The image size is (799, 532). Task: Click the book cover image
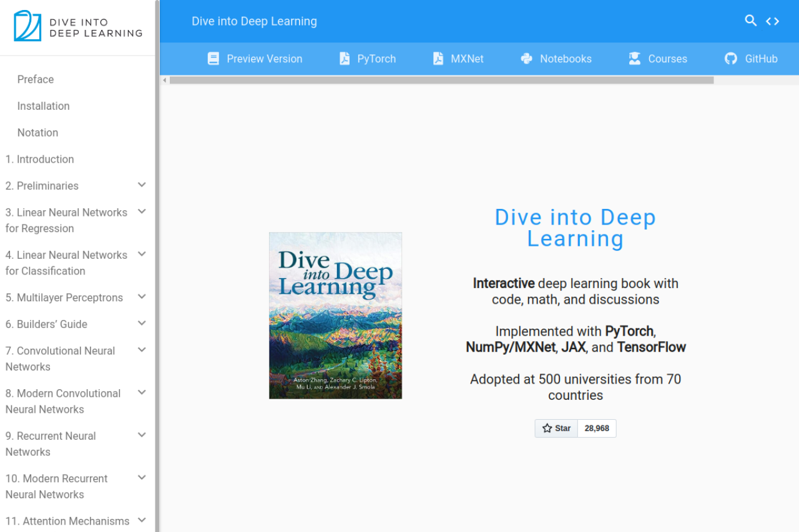click(x=335, y=316)
